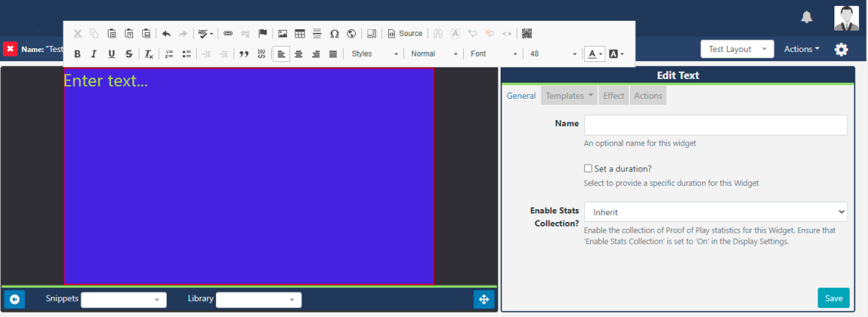The image size is (868, 317).
Task: Open the Templates tab
Action: [x=569, y=96]
